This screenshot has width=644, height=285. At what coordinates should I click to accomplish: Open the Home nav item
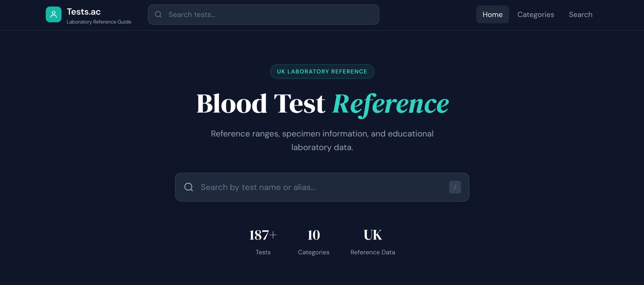pyautogui.click(x=492, y=14)
